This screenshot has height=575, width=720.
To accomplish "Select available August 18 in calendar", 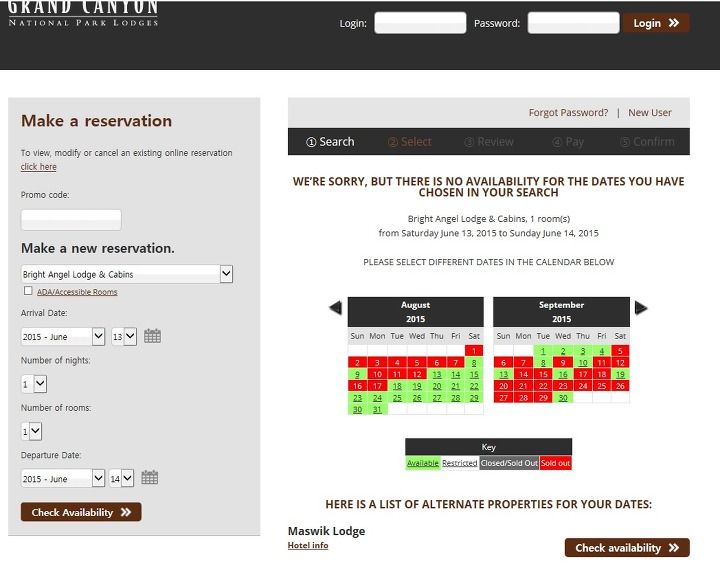I will coord(397,386).
